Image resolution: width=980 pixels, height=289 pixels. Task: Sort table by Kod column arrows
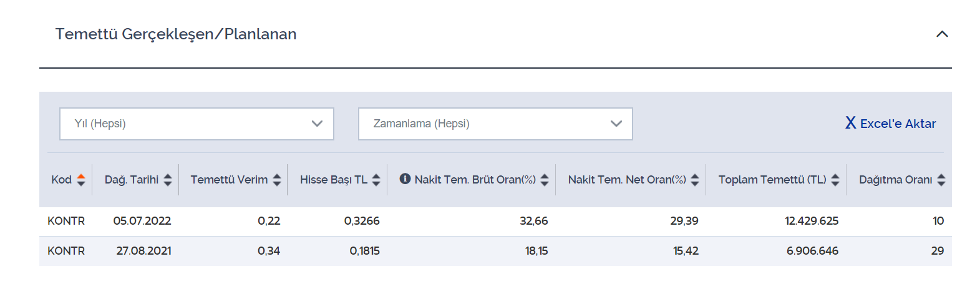tap(81, 180)
